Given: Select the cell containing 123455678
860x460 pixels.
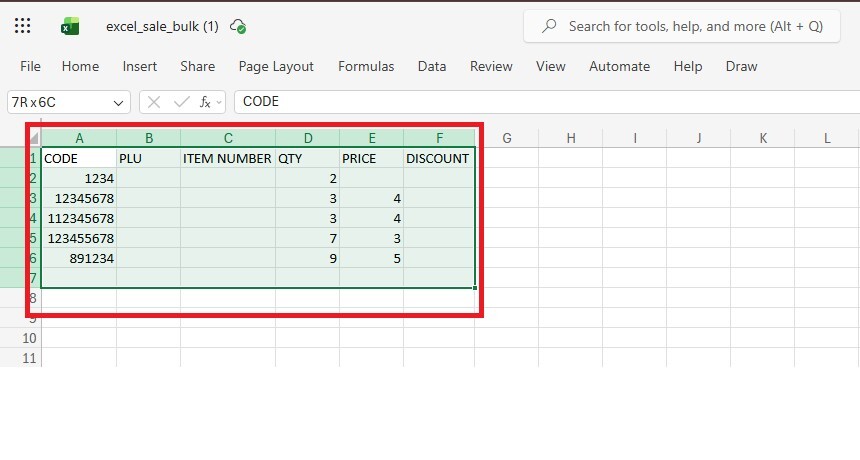Looking at the screenshot, I should (79, 238).
